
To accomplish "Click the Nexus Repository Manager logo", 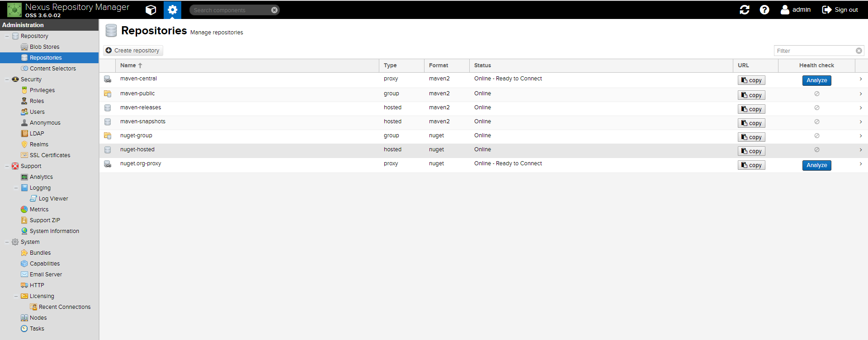I will coord(14,9).
